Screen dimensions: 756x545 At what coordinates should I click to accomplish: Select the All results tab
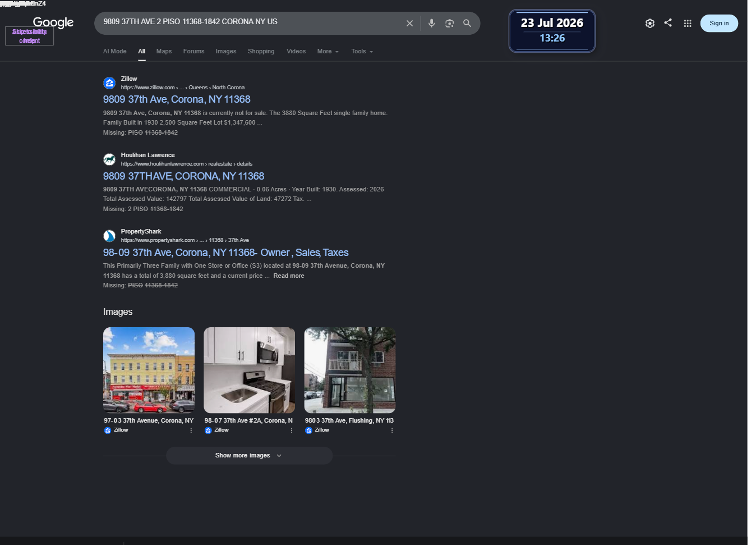point(142,52)
